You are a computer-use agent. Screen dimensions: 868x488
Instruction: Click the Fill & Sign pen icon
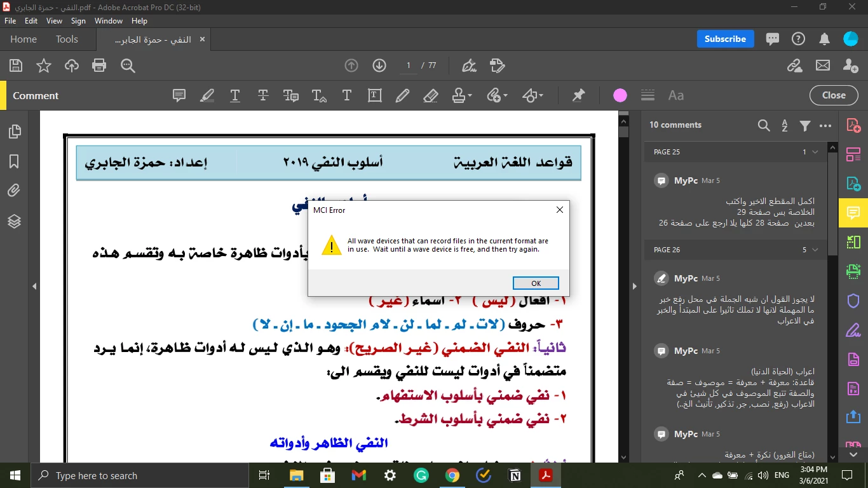(470, 65)
